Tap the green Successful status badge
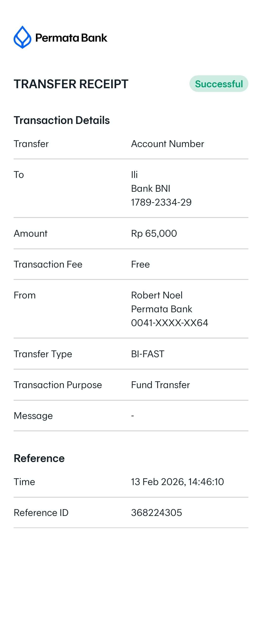Viewport: 262px width, 644px height. [219, 84]
